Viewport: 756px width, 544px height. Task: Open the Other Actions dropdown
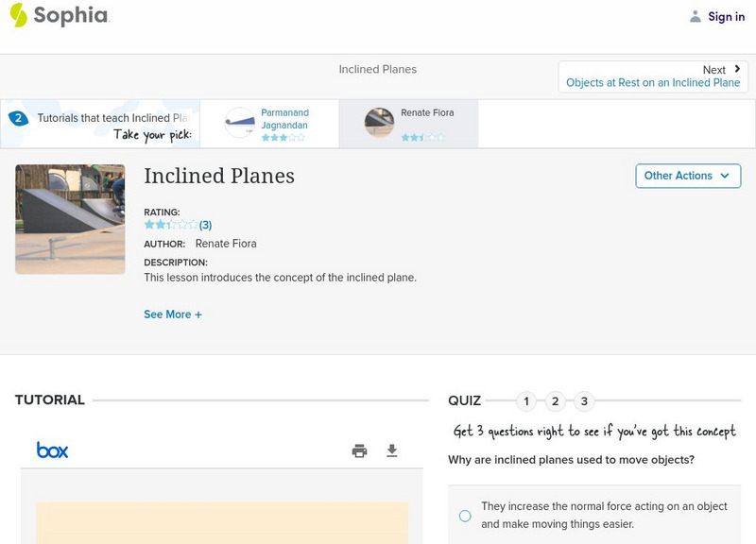pyautogui.click(x=687, y=176)
